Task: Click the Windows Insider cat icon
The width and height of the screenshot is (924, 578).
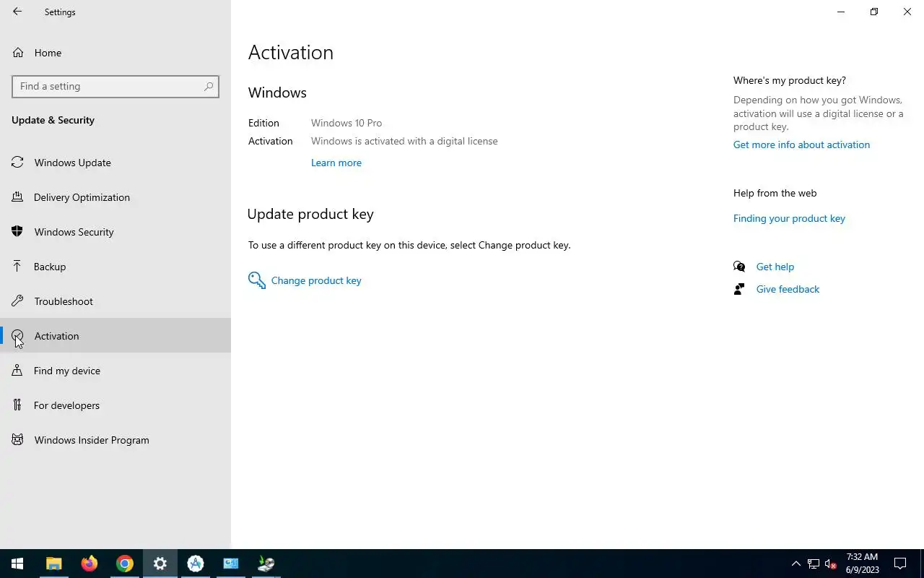Action: coord(17,440)
